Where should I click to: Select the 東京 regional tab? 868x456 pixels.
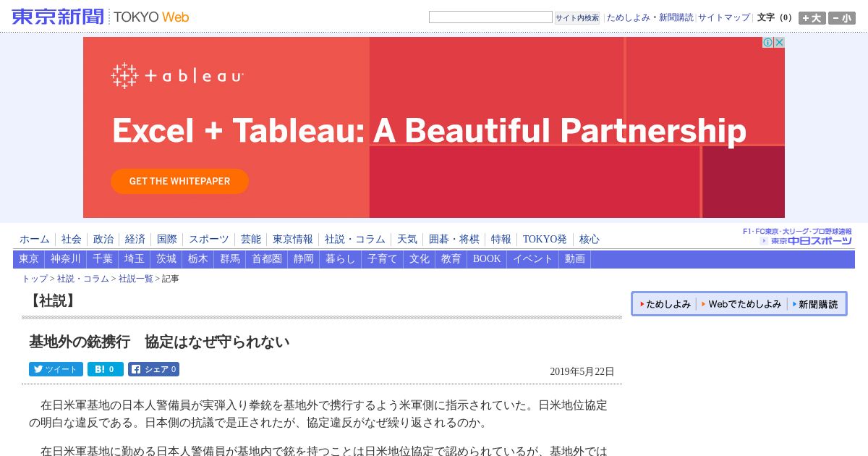(29, 259)
